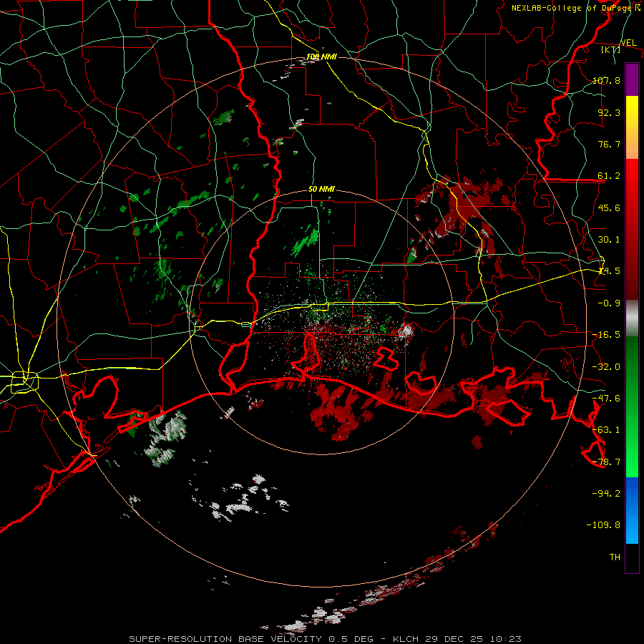Click the VEL legend heading

(628, 43)
